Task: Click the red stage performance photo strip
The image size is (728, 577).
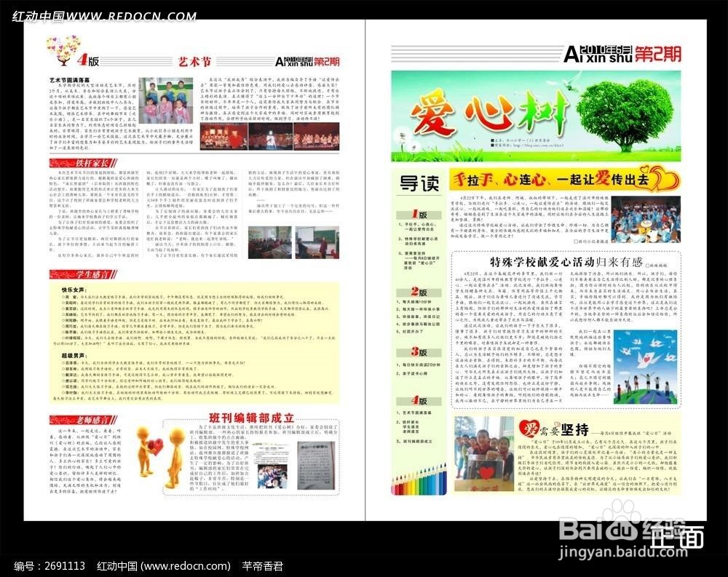Action: (270, 136)
